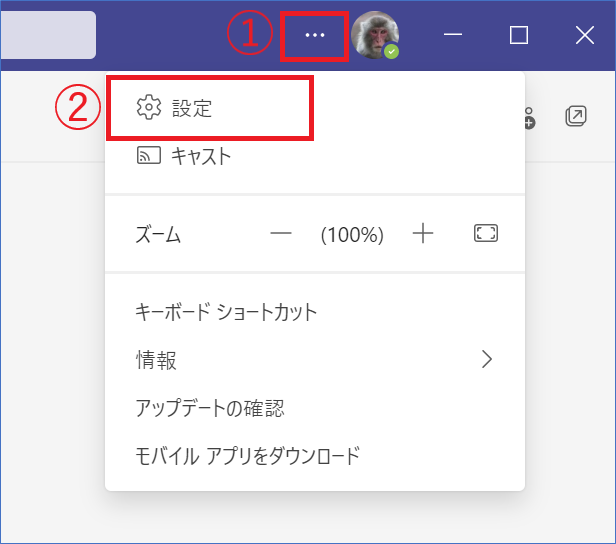Select the 情報 menu item label

[156, 360]
